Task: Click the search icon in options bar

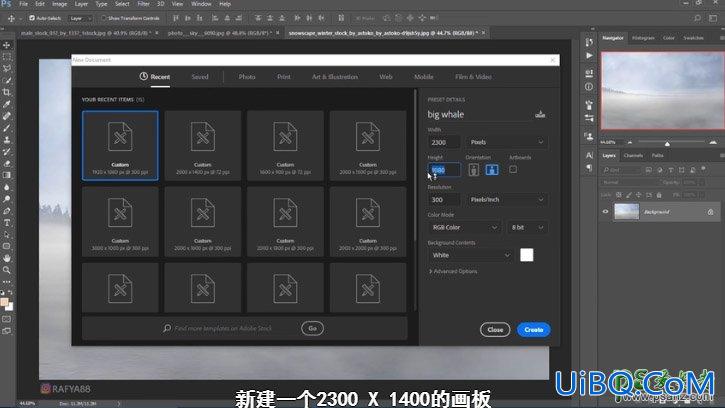Action: tap(697, 18)
